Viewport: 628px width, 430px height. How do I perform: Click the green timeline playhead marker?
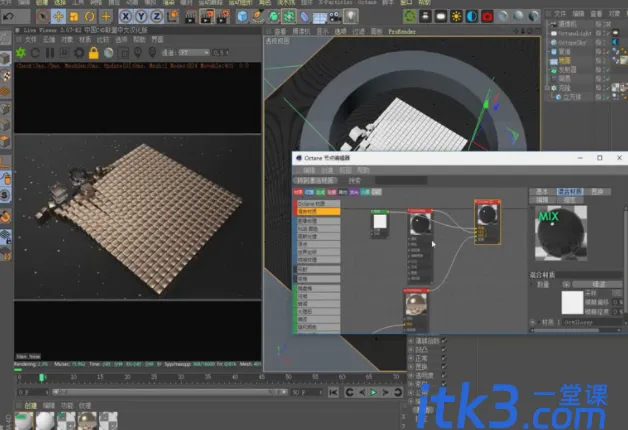pyautogui.click(x=42, y=377)
